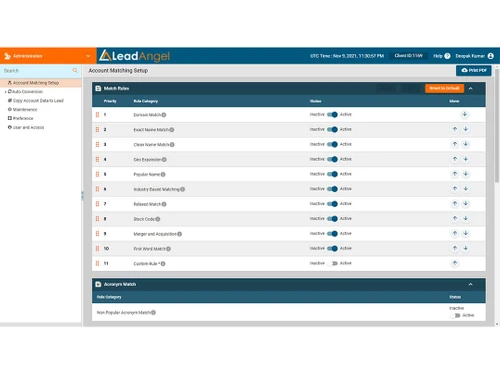The image size is (500, 375).
Task: Toggle First Word Match status switch
Action: click(x=332, y=248)
